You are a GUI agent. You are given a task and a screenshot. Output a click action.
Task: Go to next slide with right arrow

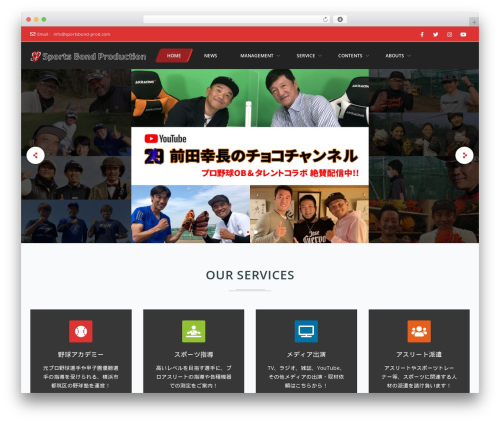pos(464,155)
